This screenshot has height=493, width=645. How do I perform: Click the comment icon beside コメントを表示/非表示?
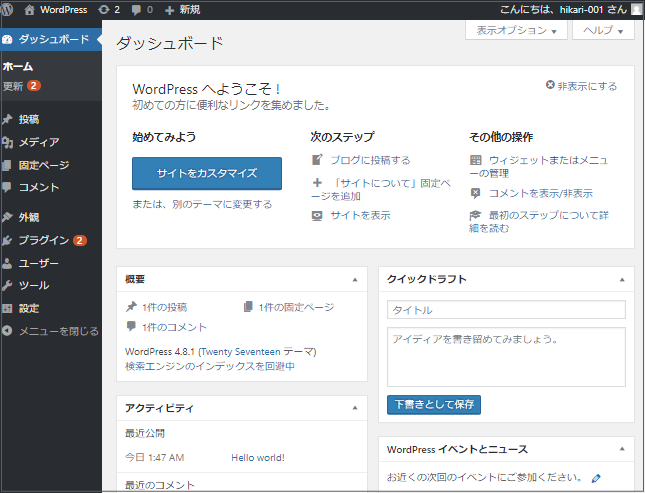475,193
